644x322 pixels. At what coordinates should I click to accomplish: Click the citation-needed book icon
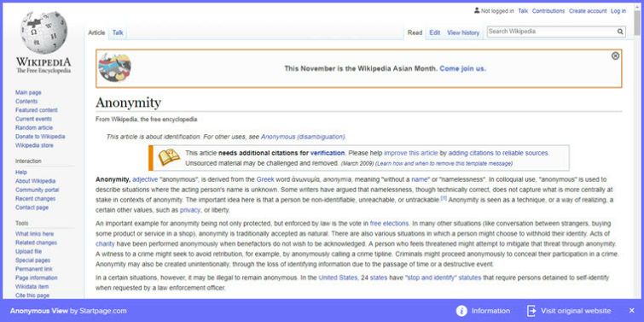169,157
